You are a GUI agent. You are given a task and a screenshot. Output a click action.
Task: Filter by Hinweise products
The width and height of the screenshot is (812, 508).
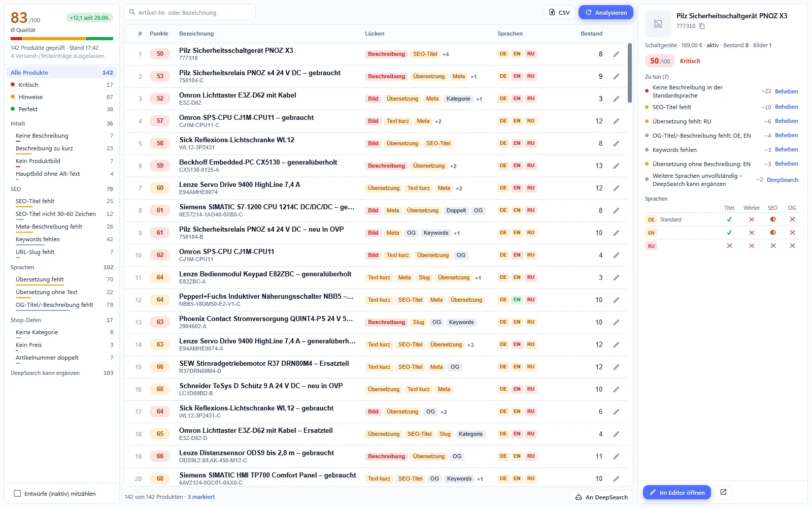click(x=61, y=97)
